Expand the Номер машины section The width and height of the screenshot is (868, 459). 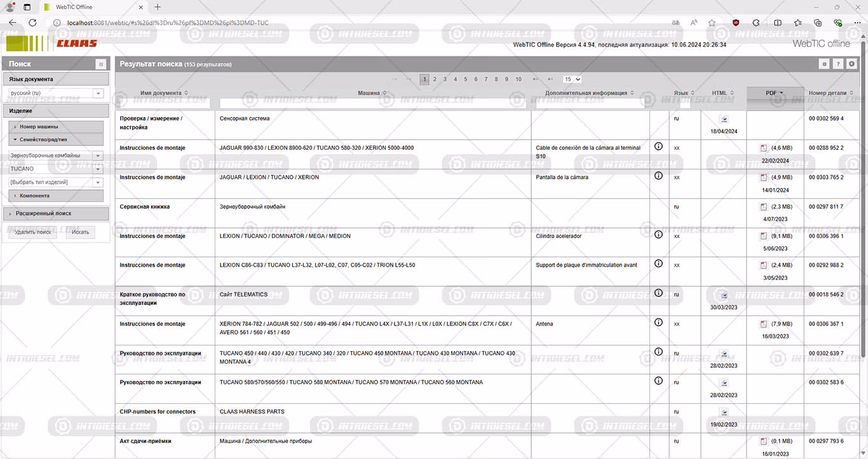[56, 127]
